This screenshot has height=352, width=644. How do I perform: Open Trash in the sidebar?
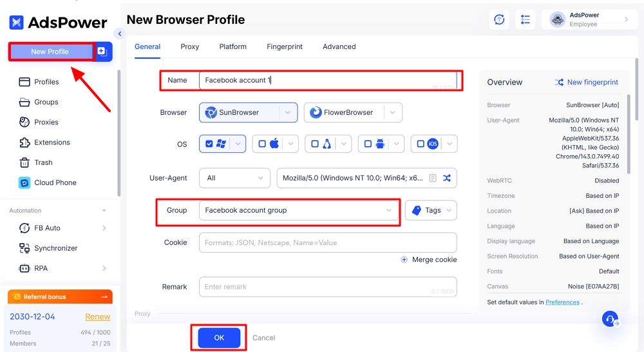[x=35, y=162]
